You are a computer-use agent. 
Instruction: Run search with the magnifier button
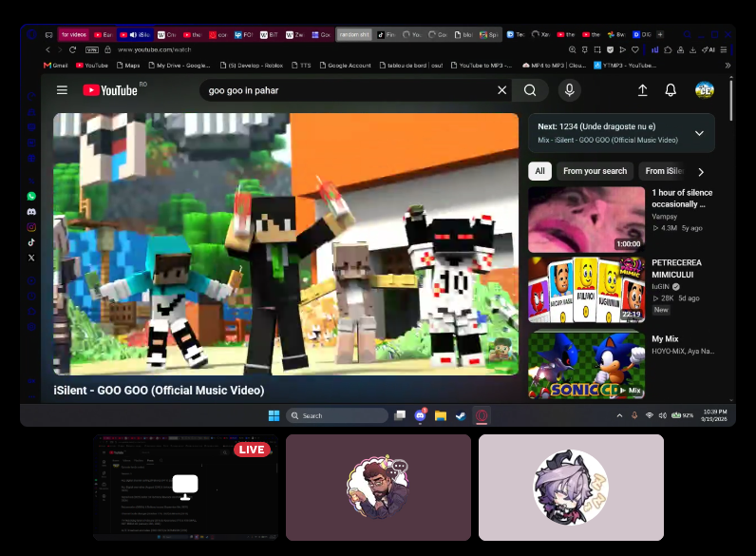530,90
